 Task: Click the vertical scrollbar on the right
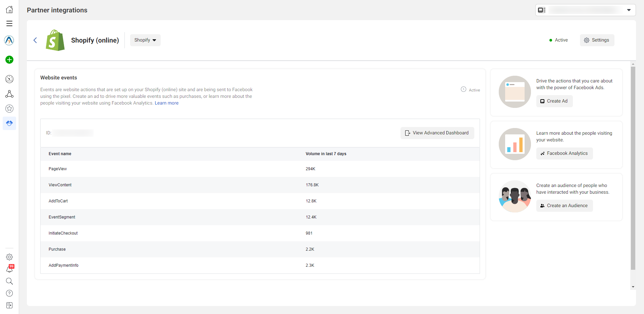click(x=633, y=168)
